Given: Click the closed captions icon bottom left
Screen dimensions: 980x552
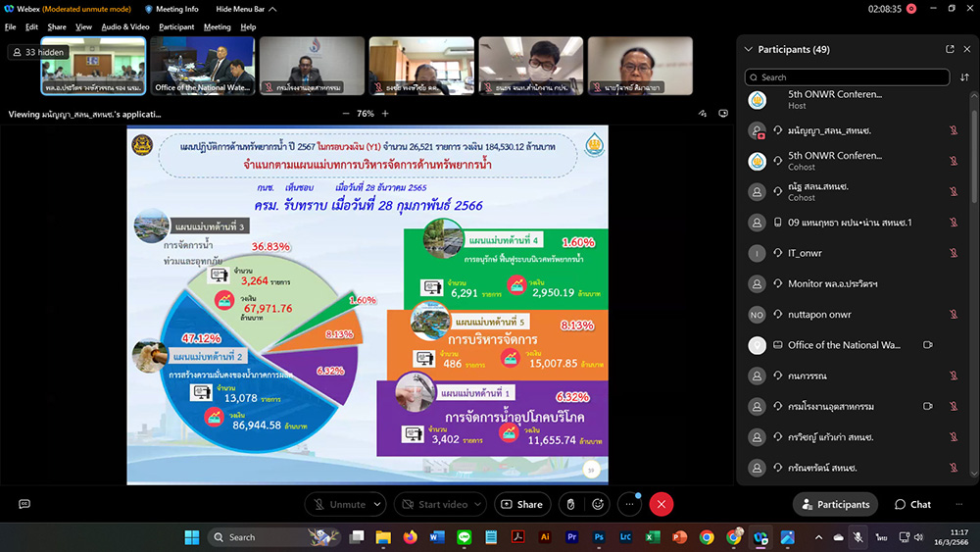Looking at the screenshot, I should [24, 504].
